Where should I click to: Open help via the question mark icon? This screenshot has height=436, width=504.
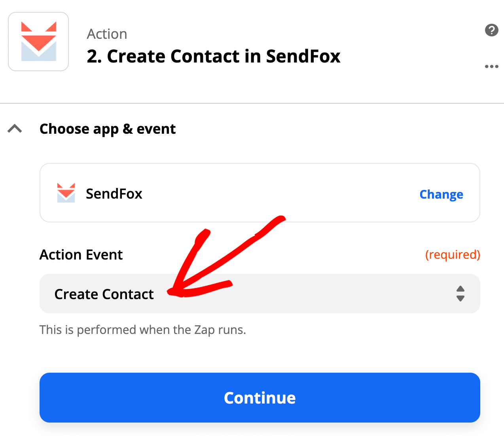pyautogui.click(x=491, y=30)
